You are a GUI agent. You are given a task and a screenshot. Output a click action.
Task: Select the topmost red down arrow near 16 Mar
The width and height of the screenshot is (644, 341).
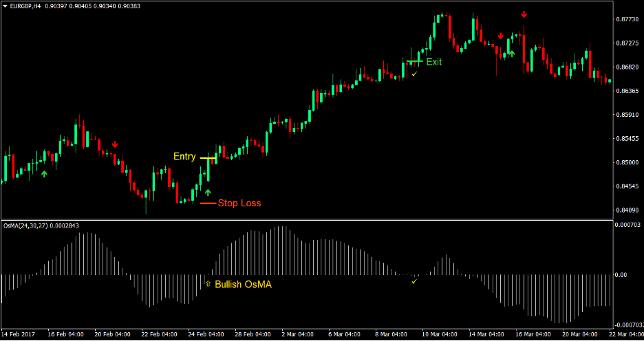[x=524, y=14]
